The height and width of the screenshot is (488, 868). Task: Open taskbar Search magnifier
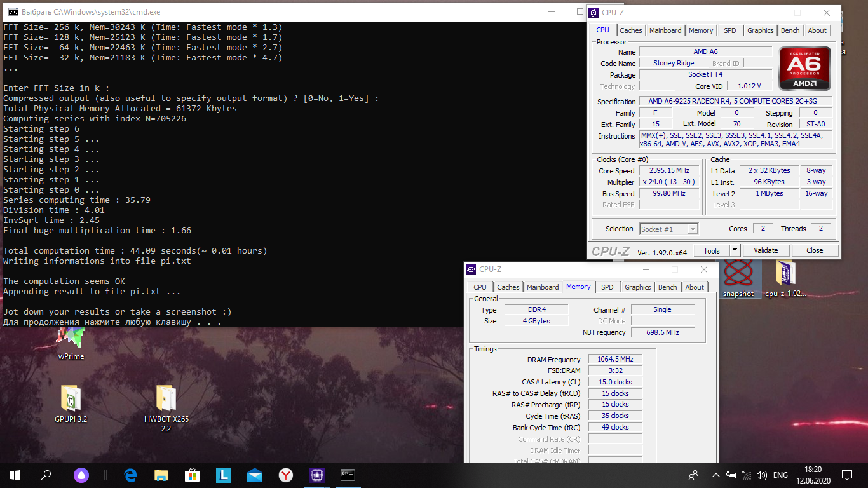pyautogui.click(x=46, y=475)
